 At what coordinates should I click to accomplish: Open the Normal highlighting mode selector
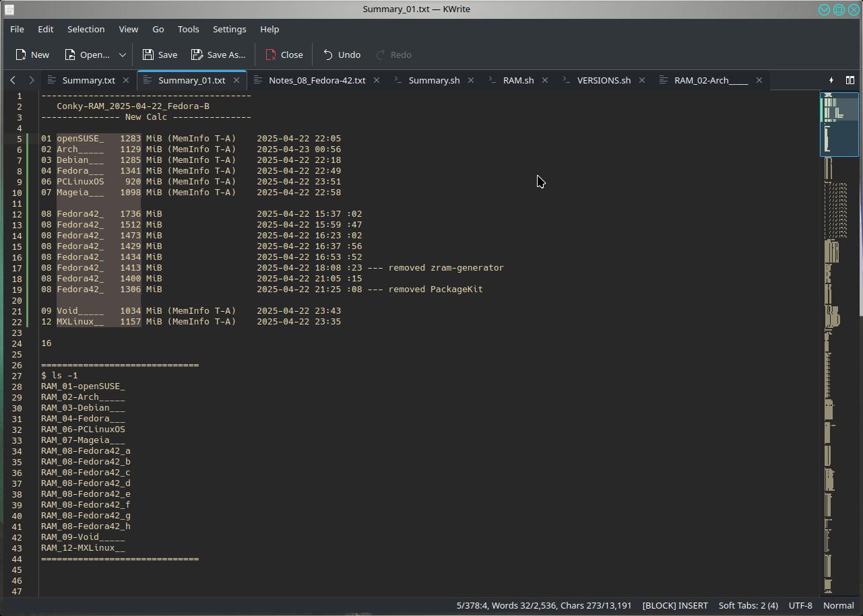pos(838,605)
